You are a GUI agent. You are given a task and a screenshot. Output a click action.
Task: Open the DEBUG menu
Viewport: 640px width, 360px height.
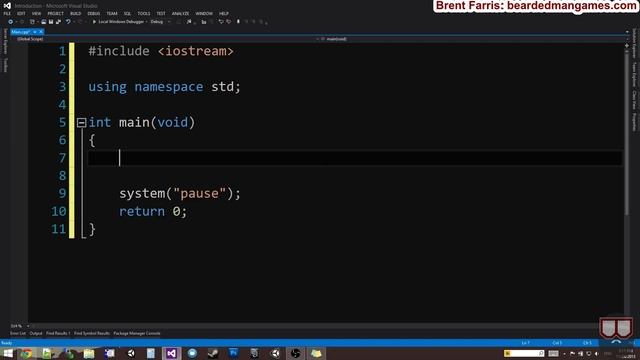(93, 13)
